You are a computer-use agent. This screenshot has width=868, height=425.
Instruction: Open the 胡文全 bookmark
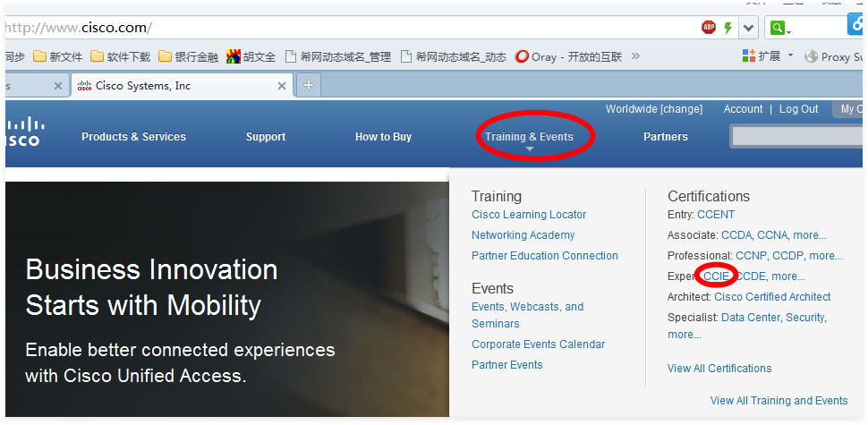(x=251, y=56)
